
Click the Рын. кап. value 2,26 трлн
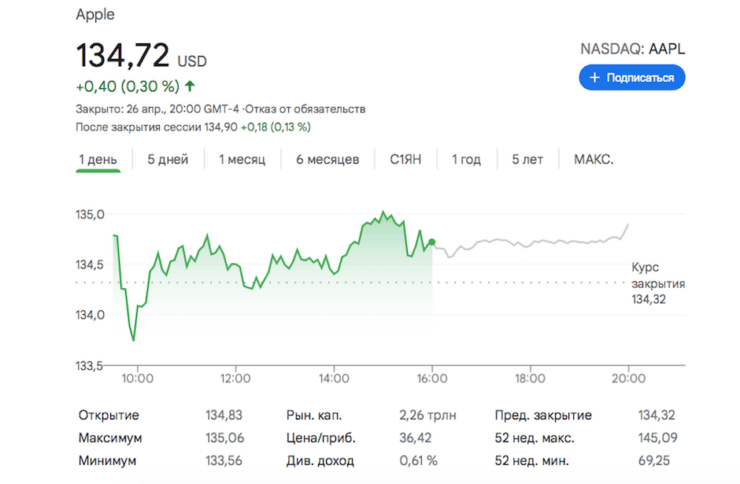pyautogui.click(x=428, y=415)
